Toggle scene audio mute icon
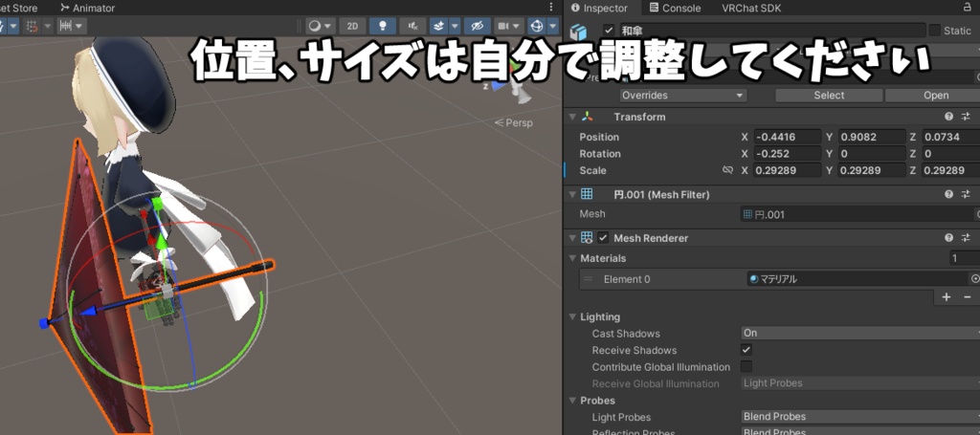 pos(412,26)
